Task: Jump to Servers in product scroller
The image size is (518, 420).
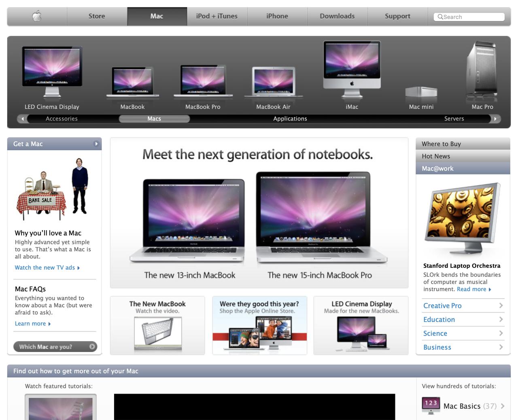Action: point(454,119)
